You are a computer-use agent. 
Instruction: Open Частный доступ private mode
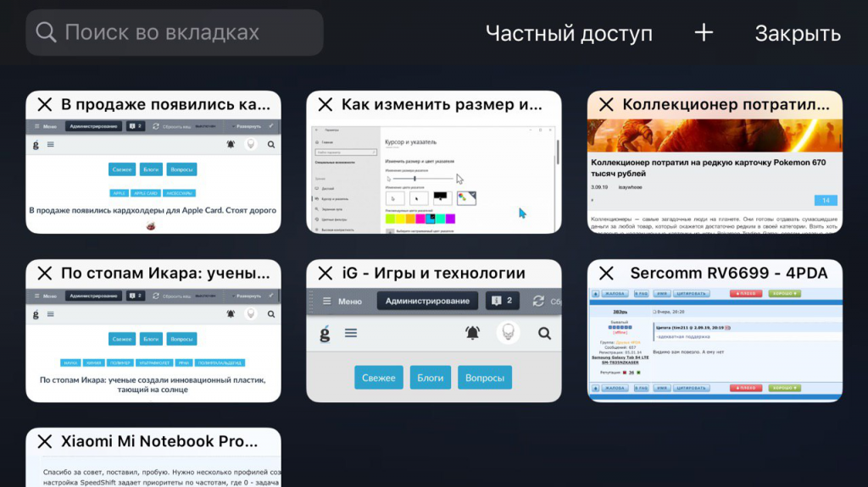[569, 33]
